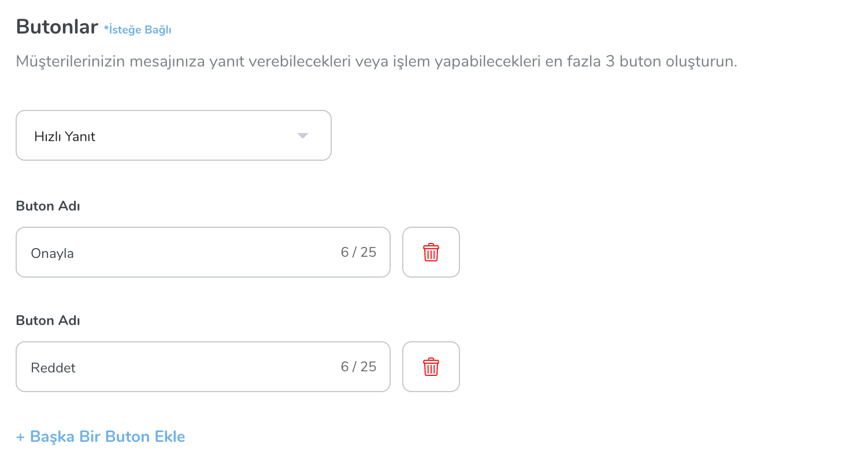The image size is (868, 465).
Task: Click the 6 / 25 counter in Reddet field
Action: (x=358, y=367)
